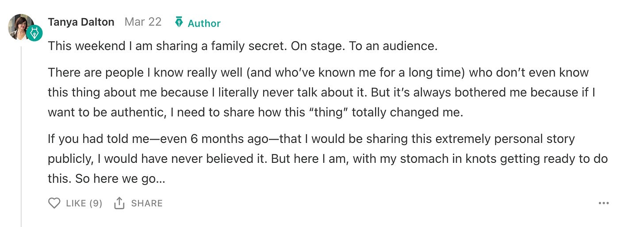Click the closing text "So here we go…"
The height and width of the screenshot is (227, 644).
(x=120, y=179)
